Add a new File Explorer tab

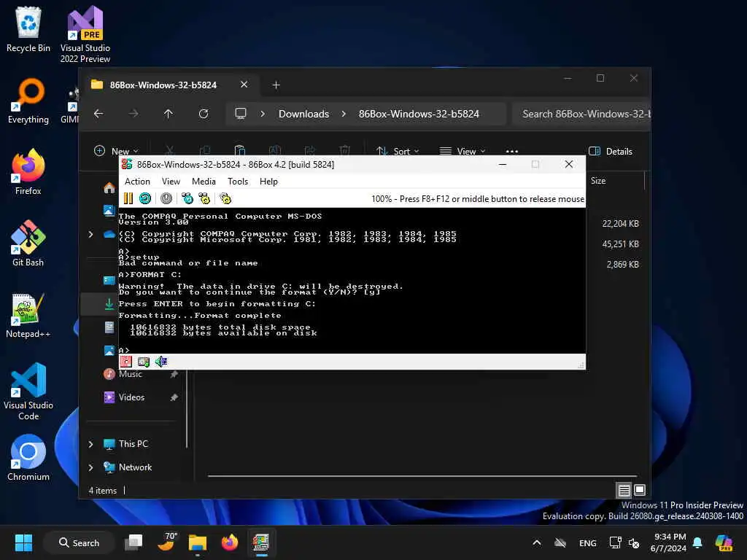coord(276,85)
